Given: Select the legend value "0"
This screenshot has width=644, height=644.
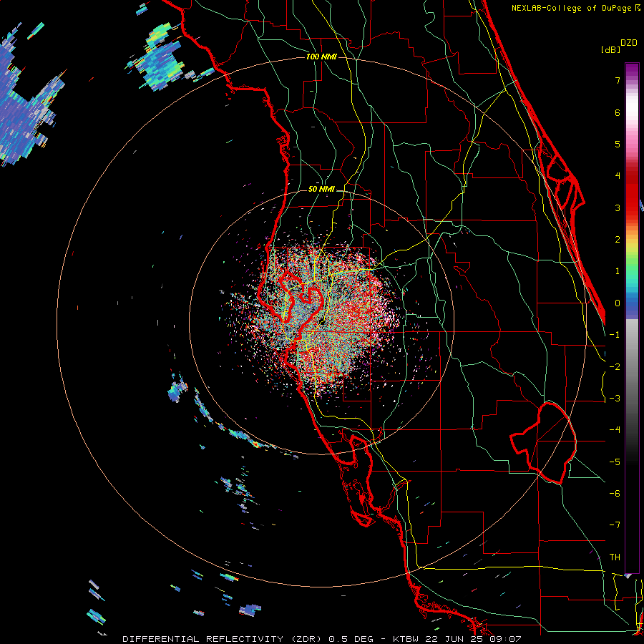Looking at the screenshot, I should [x=618, y=303].
